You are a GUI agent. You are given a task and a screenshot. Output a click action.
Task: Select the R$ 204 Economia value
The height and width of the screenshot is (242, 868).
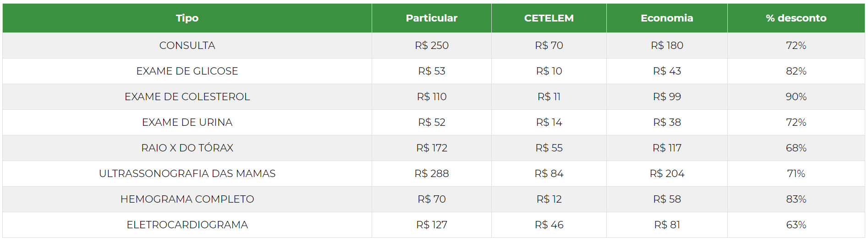pyautogui.click(x=666, y=173)
